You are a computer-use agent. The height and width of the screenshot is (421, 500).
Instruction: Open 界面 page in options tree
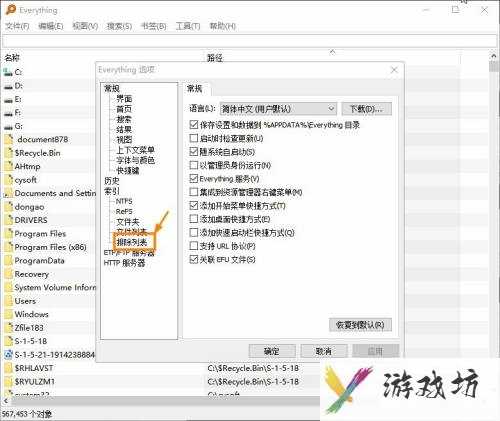coord(124,99)
